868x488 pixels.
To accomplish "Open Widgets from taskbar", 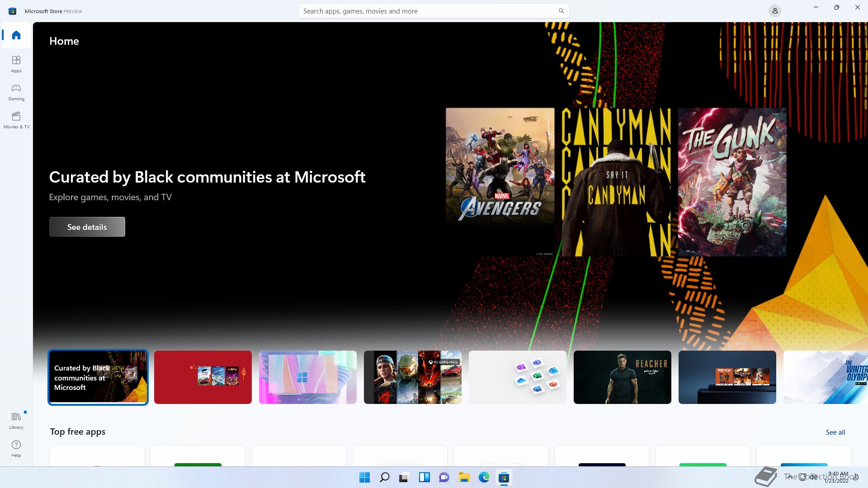I will tap(424, 478).
